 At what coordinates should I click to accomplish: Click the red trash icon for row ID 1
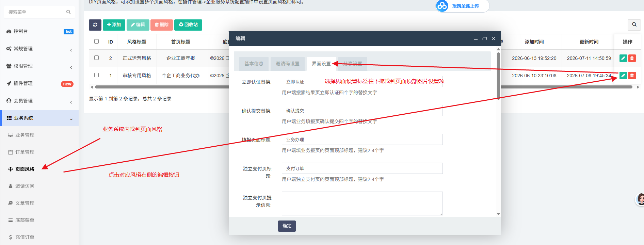click(632, 76)
